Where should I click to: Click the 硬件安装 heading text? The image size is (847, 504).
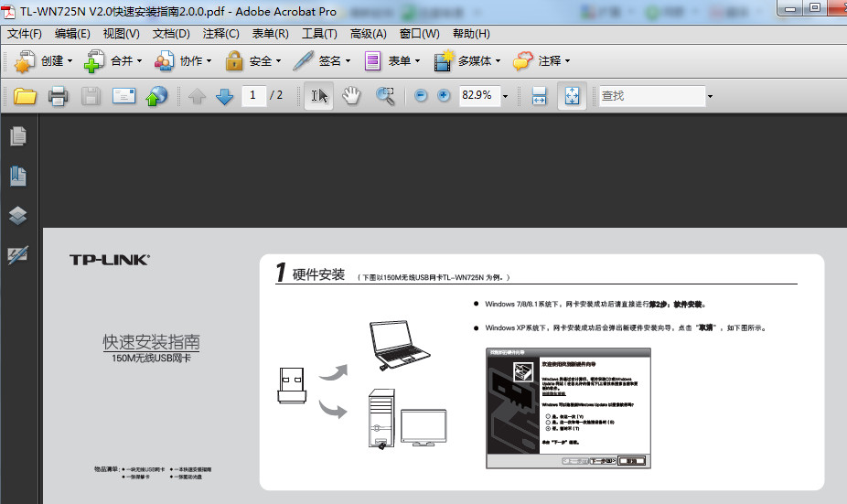tap(318, 274)
